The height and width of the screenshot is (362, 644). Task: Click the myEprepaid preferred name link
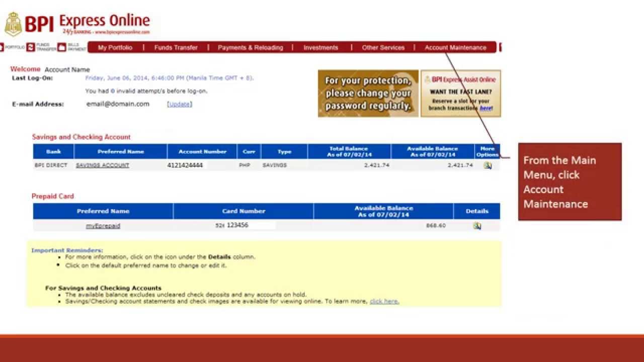pos(103,226)
